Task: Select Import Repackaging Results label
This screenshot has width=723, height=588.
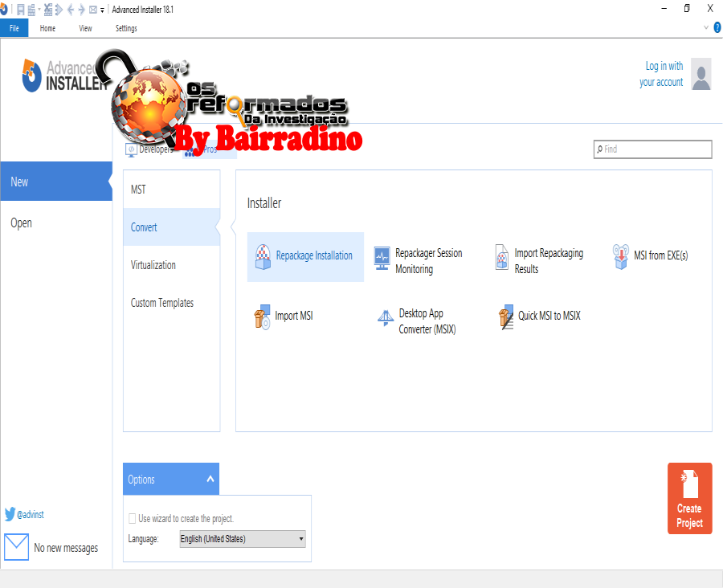Action: click(x=549, y=260)
